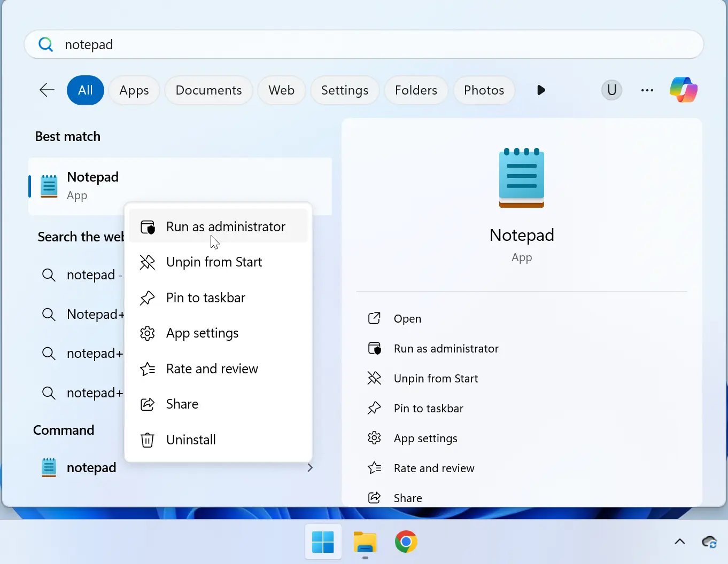The image size is (728, 564).
Task: Open the U account avatar
Action: [611, 90]
